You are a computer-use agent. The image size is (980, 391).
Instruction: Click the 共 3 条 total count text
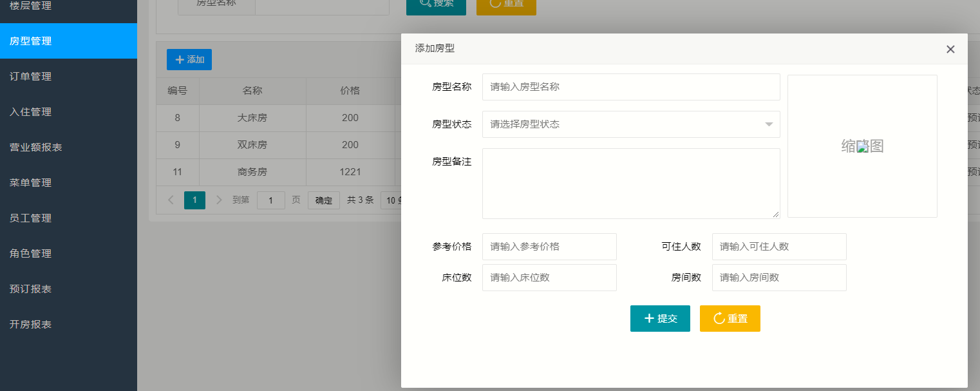pos(361,200)
